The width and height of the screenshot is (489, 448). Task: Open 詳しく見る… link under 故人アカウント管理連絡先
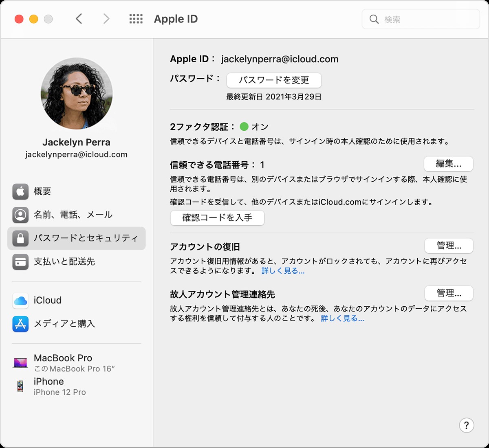pos(342,318)
